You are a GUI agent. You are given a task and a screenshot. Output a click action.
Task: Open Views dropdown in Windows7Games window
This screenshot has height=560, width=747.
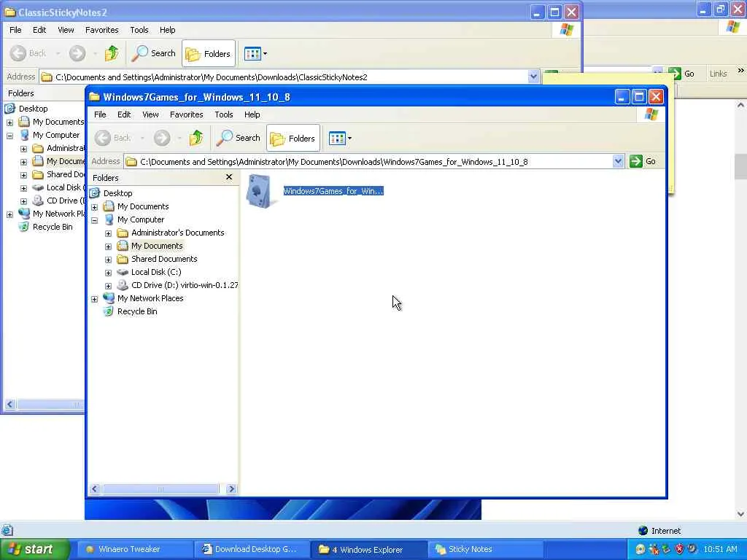[340, 139]
